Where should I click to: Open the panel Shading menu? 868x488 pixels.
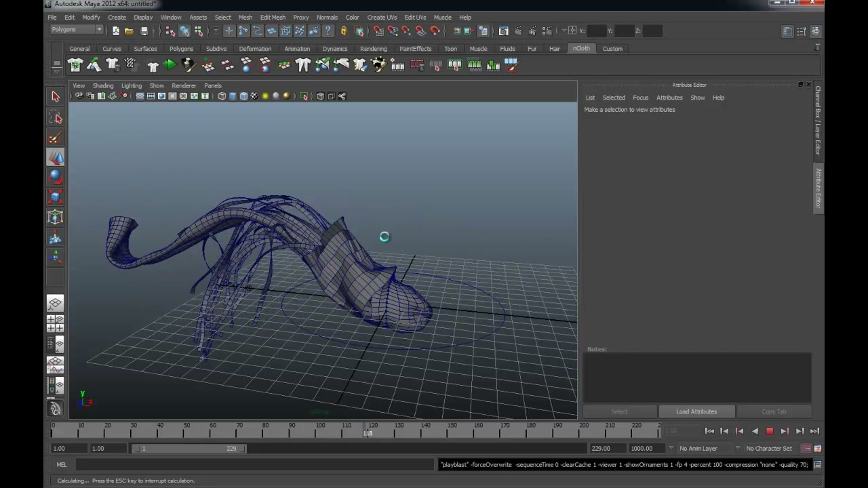103,86
